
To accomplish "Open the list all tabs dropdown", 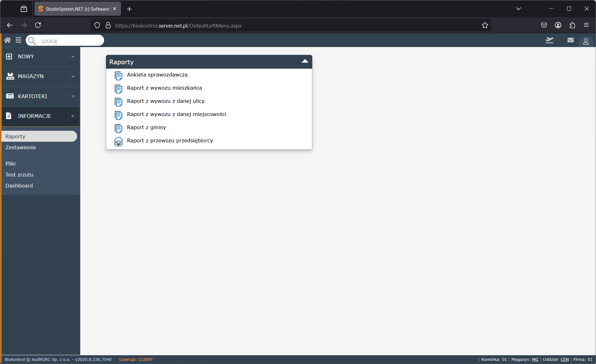I will (x=519, y=9).
